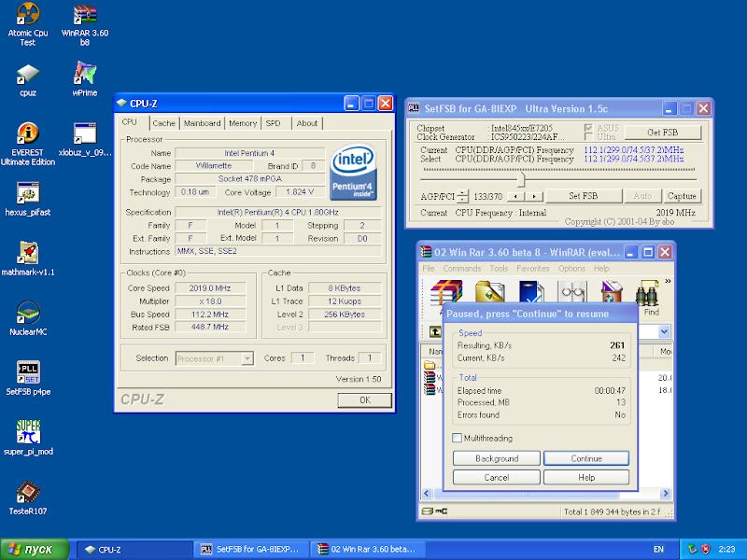Click the WinRAR list scroll-left arrow
This screenshot has width=747, height=560.
[427, 494]
